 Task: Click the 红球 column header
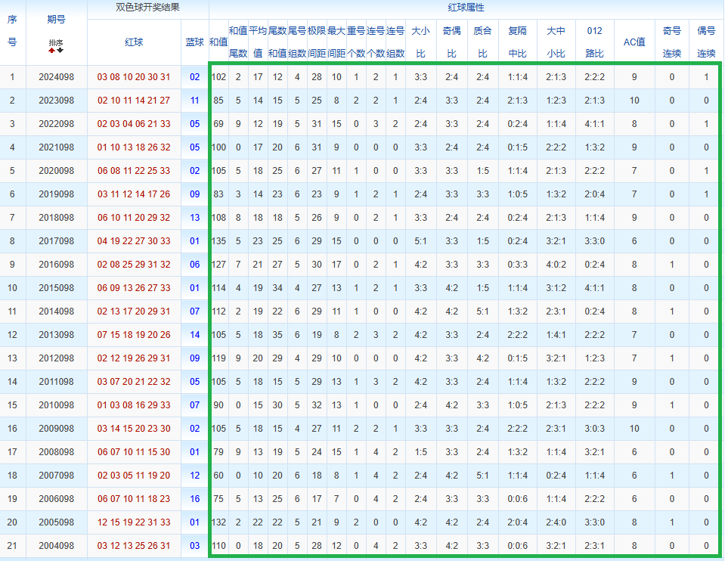[x=134, y=42]
